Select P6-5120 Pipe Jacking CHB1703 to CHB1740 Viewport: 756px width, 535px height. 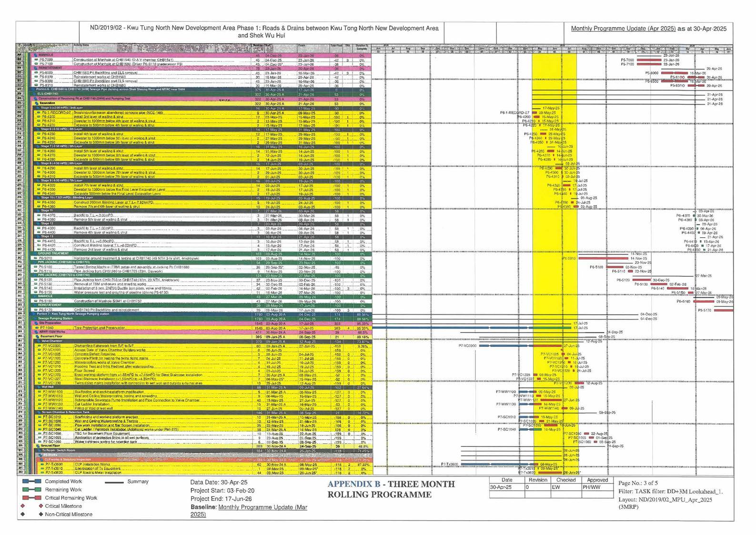(201, 280)
